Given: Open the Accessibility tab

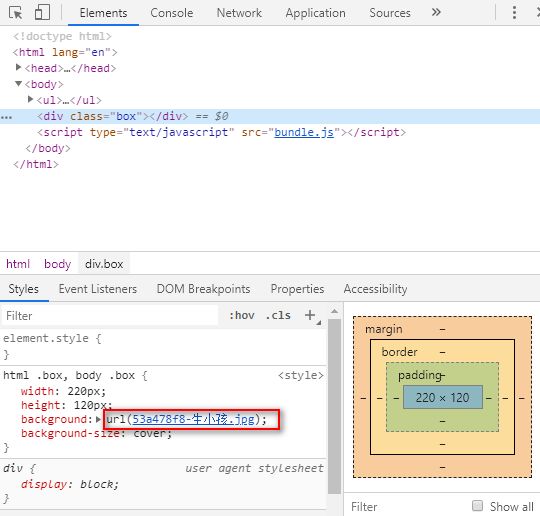Looking at the screenshot, I should (375, 289).
